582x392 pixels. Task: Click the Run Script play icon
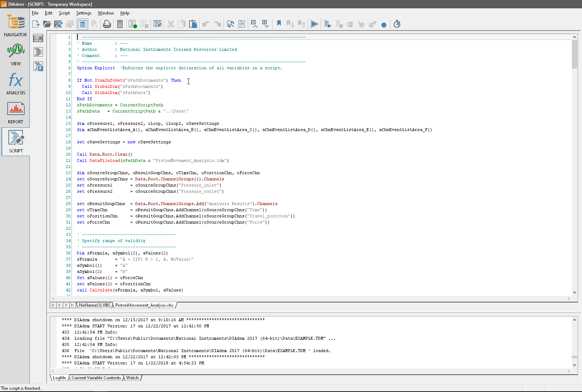click(x=315, y=24)
